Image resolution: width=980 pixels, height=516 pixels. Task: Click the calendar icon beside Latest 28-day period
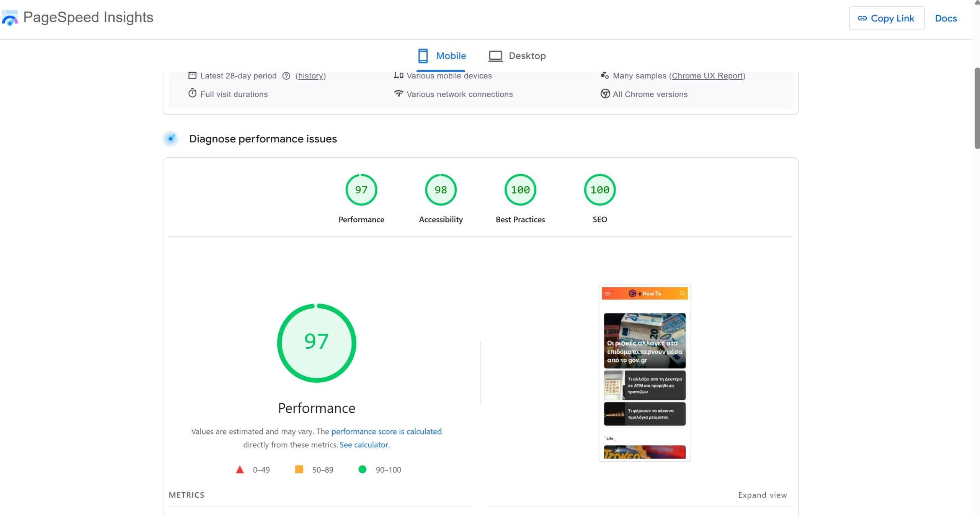point(193,75)
